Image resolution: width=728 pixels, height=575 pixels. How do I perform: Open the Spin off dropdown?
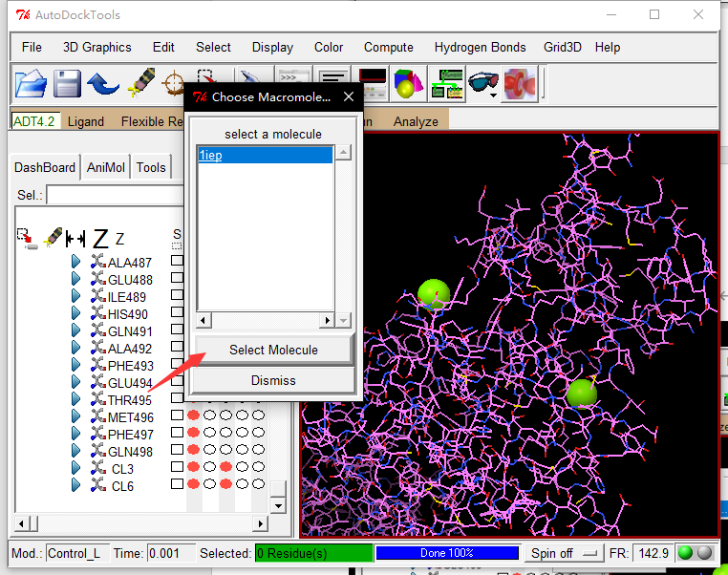coord(564,553)
